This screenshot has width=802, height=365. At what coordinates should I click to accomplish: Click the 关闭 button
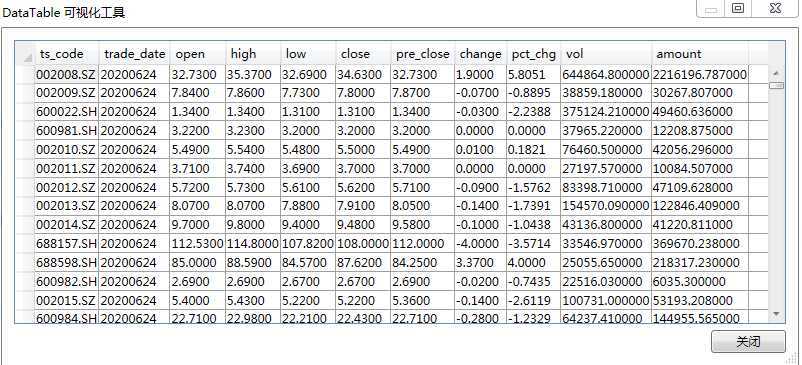[748, 341]
